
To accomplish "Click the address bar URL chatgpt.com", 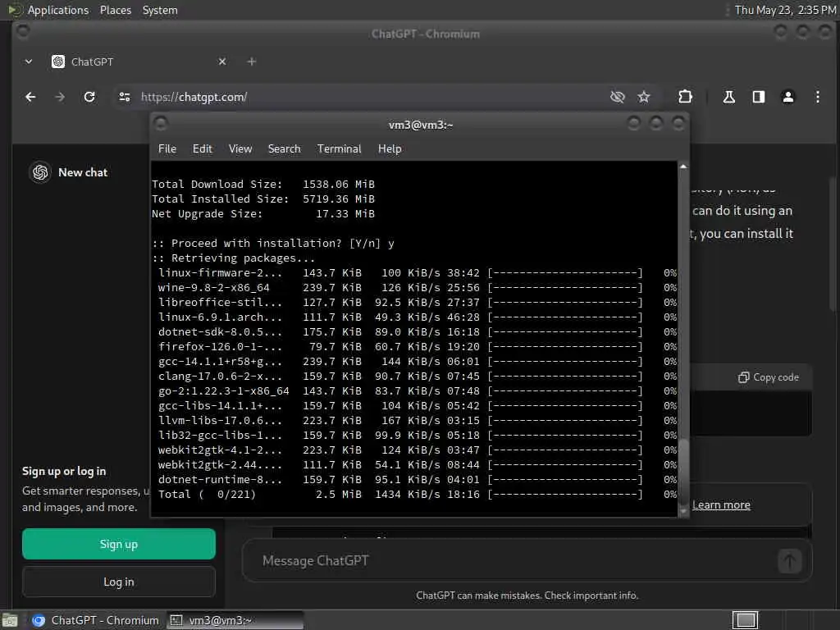I will point(194,97).
